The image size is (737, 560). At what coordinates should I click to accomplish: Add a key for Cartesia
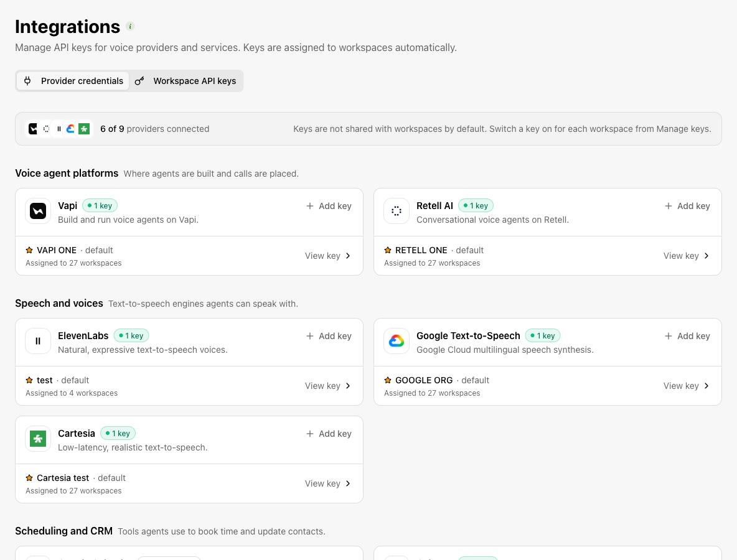pos(329,434)
